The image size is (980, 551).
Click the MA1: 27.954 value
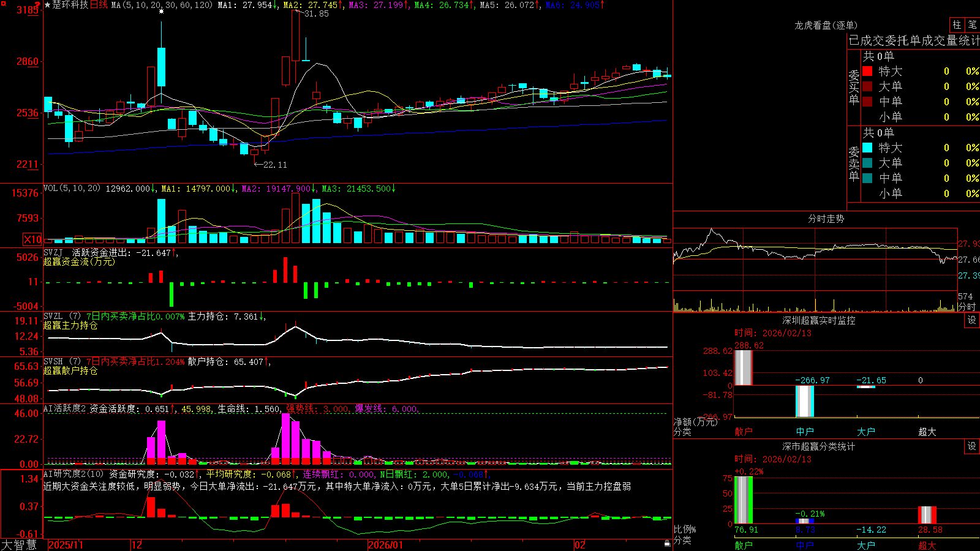(x=246, y=5)
